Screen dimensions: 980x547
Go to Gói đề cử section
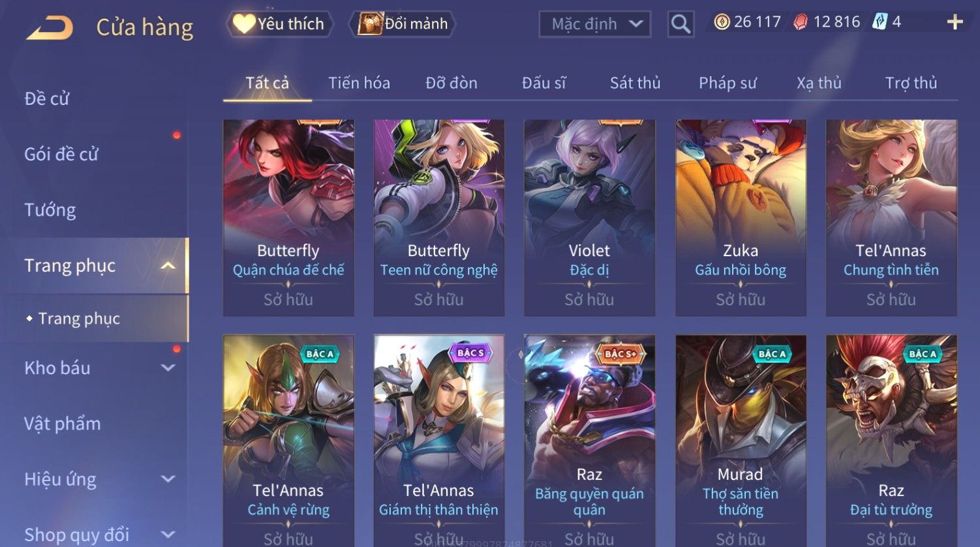61,154
